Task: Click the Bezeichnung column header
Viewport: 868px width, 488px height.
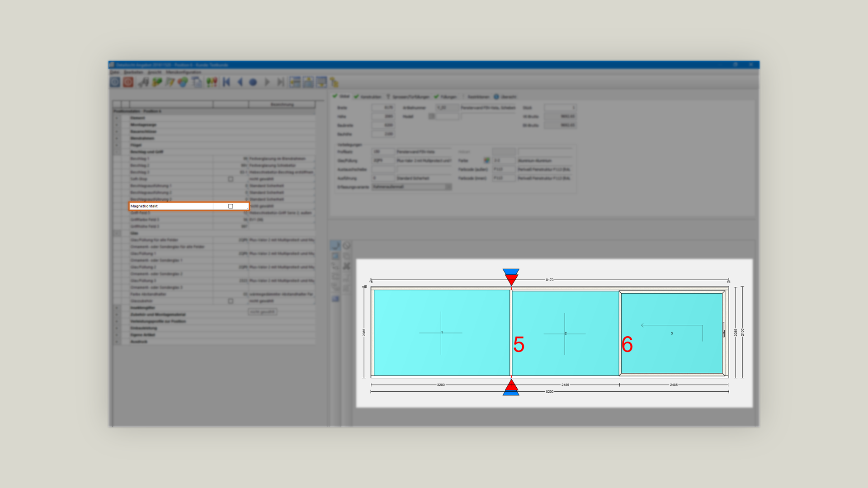Action: pyautogui.click(x=282, y=104)
